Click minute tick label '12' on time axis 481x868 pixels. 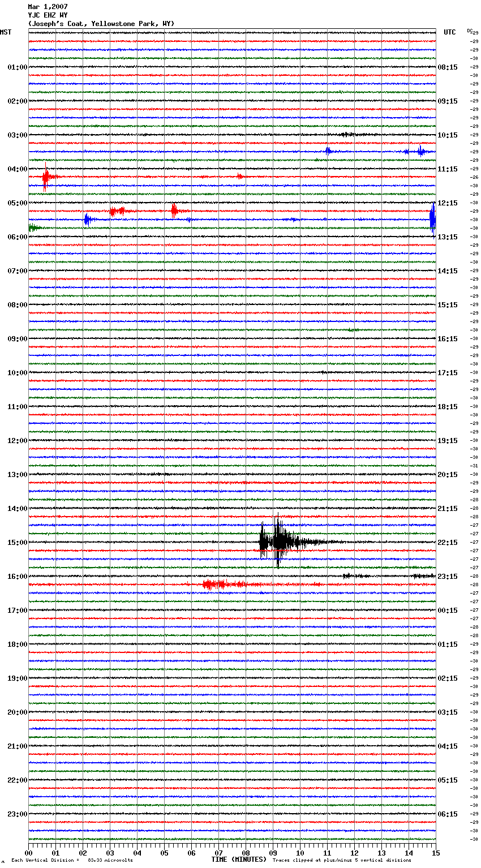click(354, 853)
